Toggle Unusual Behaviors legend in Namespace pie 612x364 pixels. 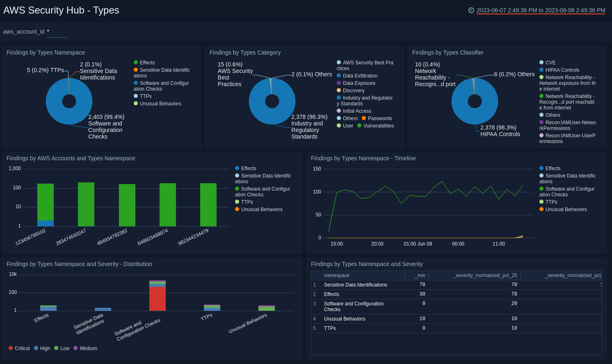pos(158,104)
